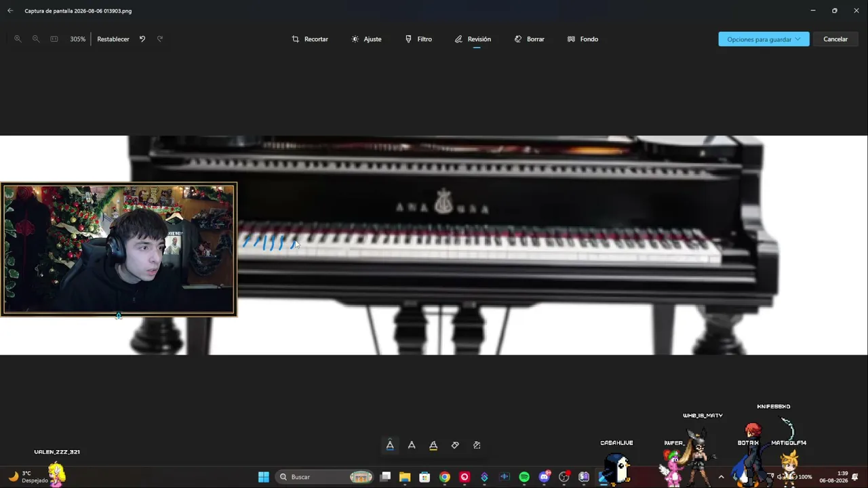Click the Restablecer reset button
The image size is (868, 488).
click(113, 39)
